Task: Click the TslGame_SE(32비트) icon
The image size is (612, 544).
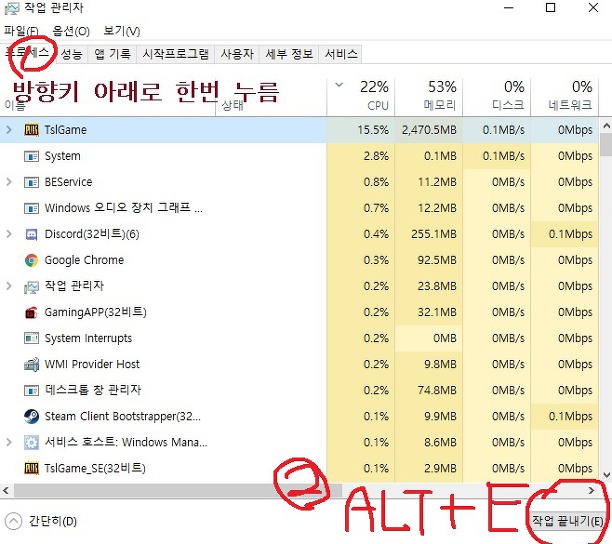Action: click(31, 468)
